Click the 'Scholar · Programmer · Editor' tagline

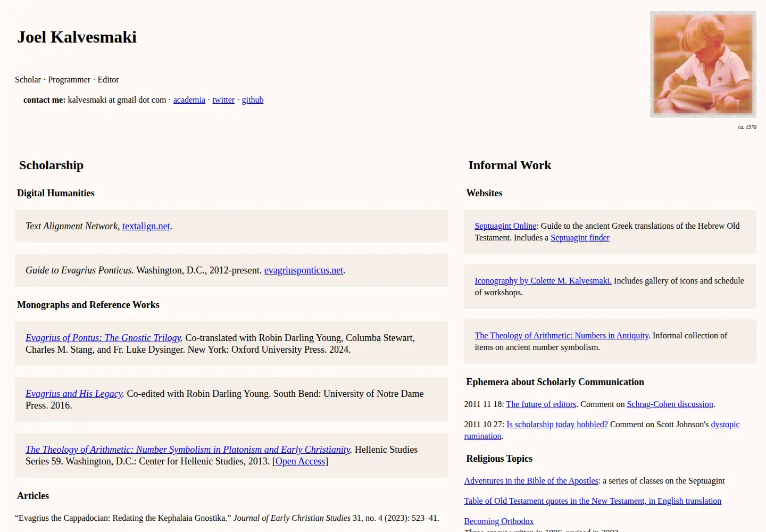pos(67,80)
